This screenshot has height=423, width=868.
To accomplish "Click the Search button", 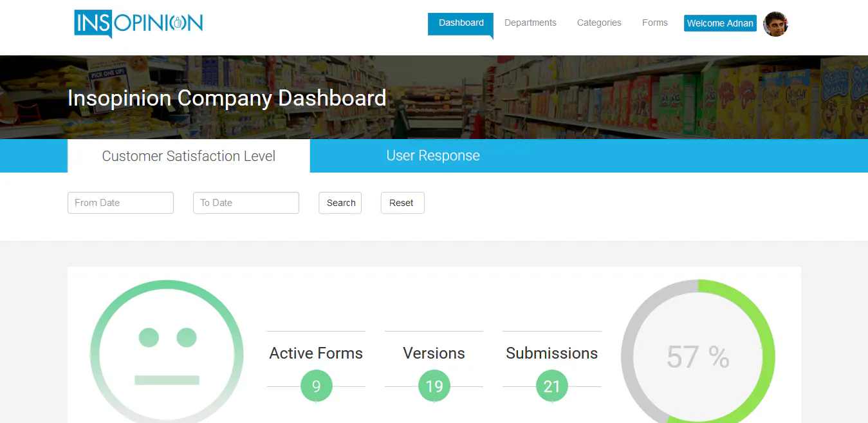I will (340, 203).
